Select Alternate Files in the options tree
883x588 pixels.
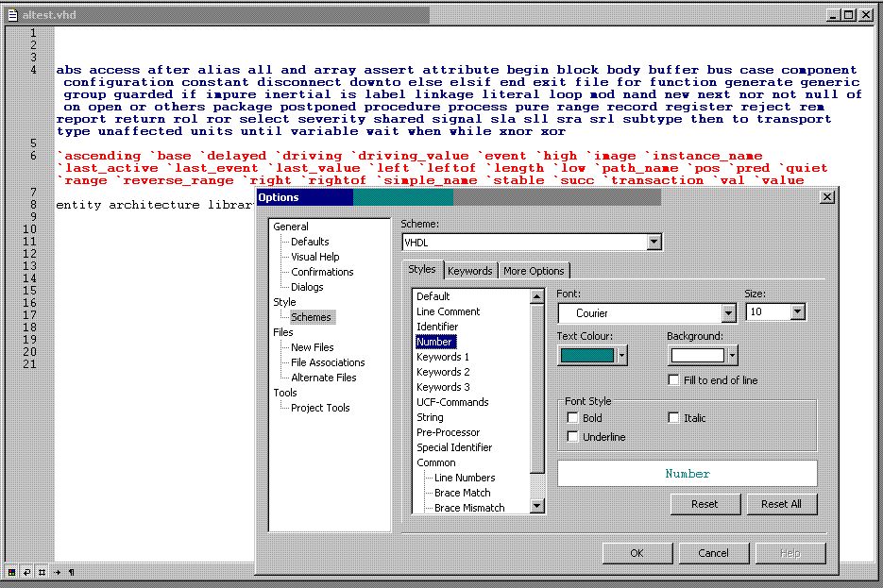[x=323, y=378]
